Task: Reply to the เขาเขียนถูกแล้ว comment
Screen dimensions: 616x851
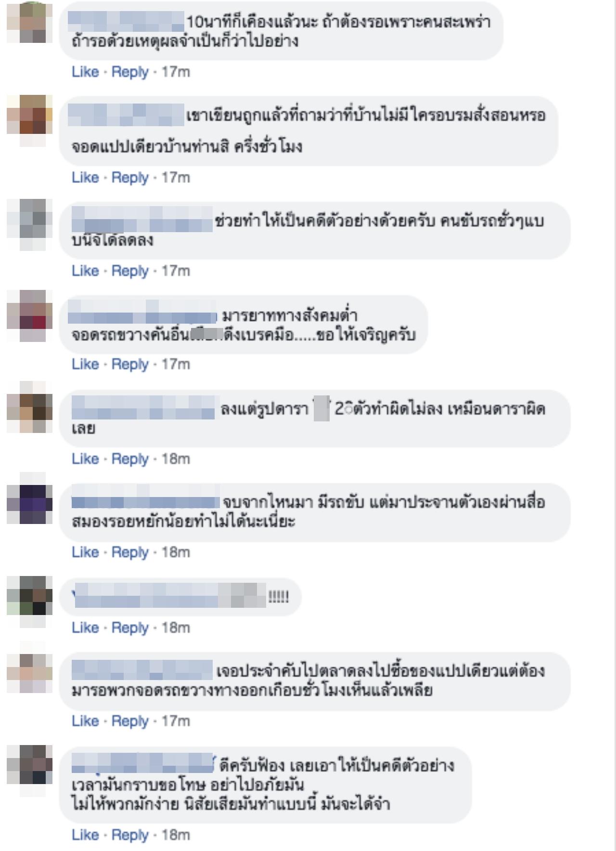Action: [130, 177]
